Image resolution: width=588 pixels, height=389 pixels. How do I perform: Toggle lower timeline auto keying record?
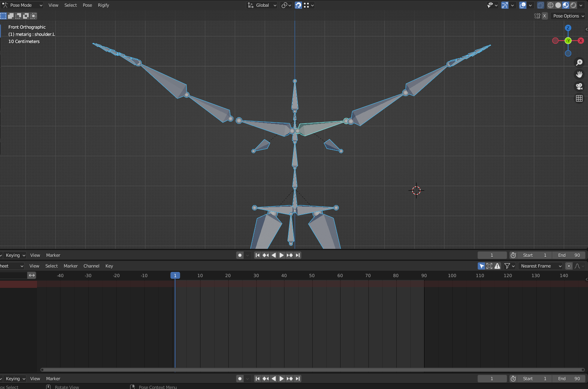tap(239, 379)
